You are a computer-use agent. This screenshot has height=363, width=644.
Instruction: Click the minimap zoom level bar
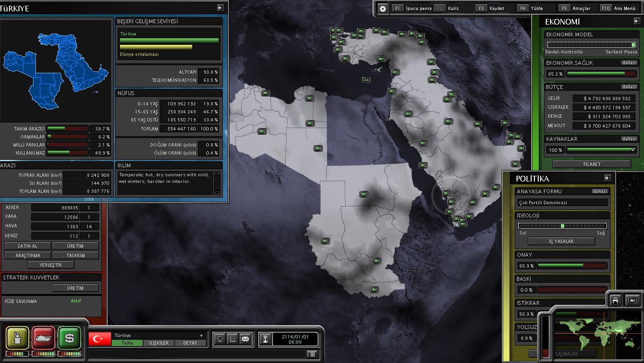pos(546,337)
